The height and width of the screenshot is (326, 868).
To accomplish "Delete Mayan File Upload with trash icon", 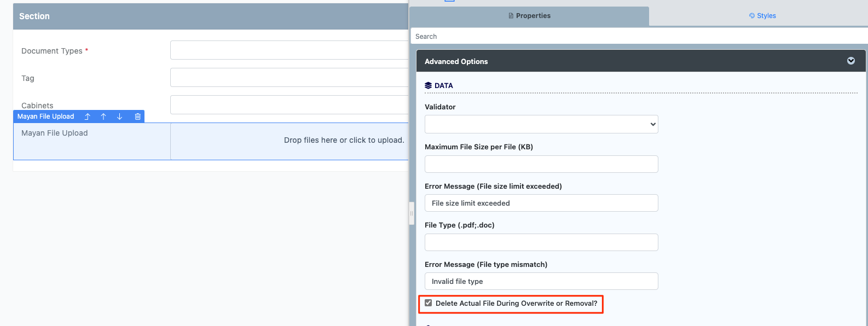I will coord(137,117).
